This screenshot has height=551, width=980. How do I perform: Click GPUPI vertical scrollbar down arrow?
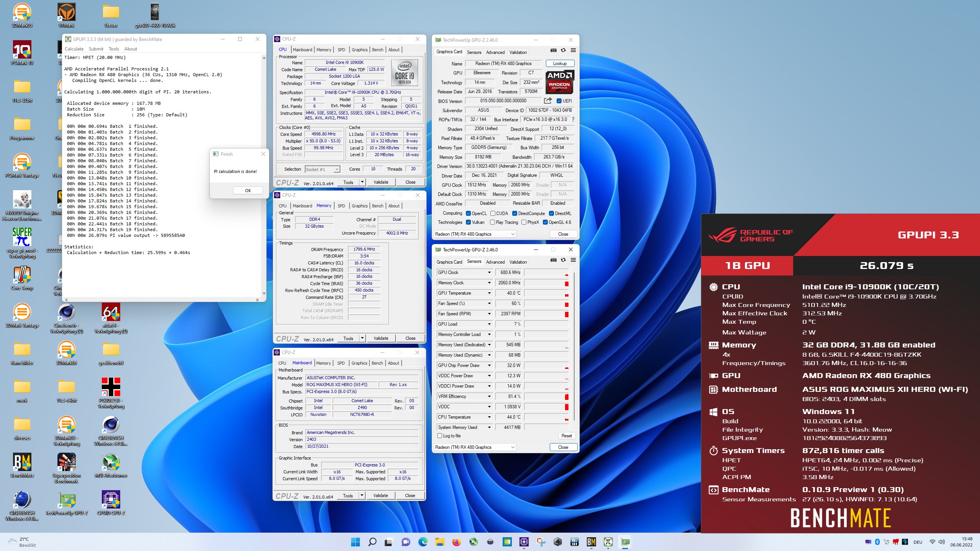pos(264,293)
